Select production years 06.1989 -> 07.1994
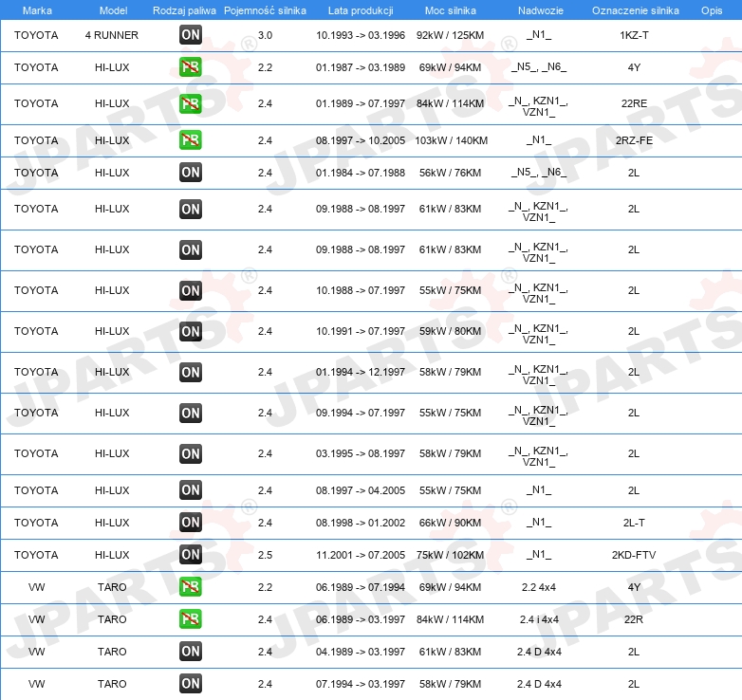The image size is (742, 700). coord(361,587)
